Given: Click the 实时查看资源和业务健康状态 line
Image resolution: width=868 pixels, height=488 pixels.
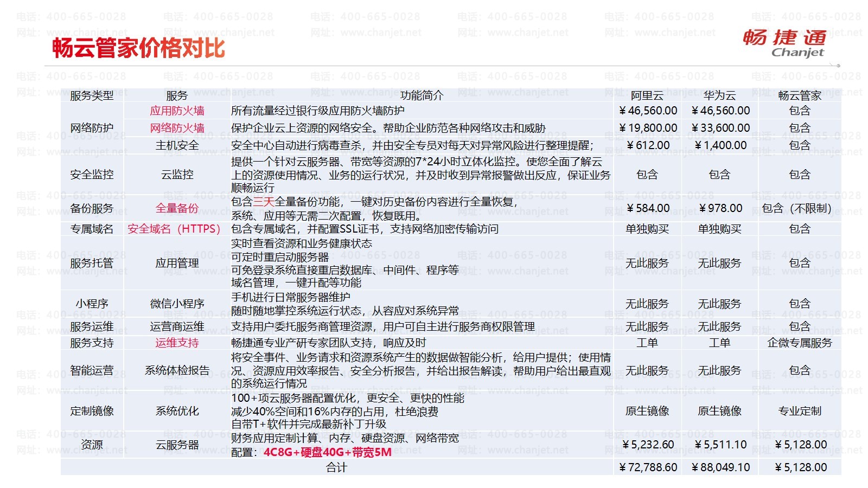Looking at the screenshot, I should pyautogui.click(x=302, y=244).
